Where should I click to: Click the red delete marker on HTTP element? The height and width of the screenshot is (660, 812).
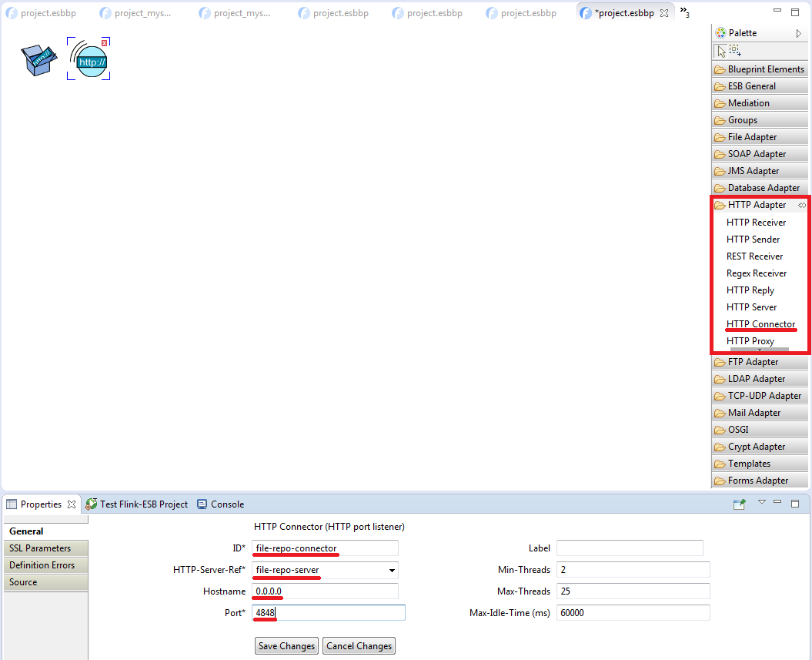(x=105, y=43)
